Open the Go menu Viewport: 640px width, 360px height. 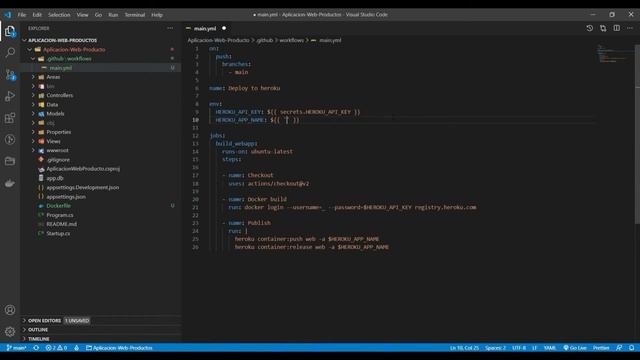(x=98, y=15)
